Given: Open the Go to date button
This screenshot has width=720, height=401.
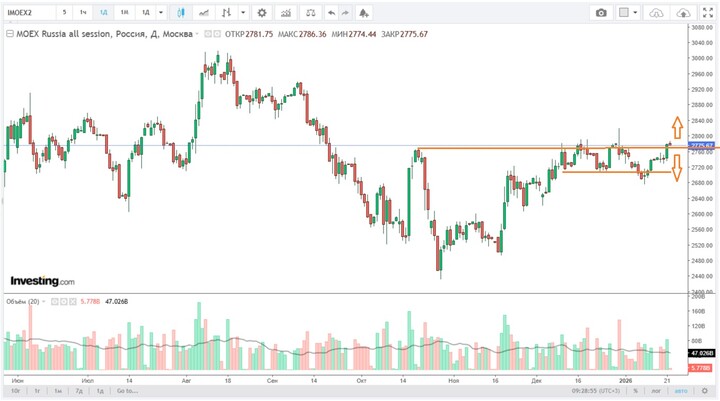Looking at the screenshot, I should pyautogui.click(x=127, y=391).
